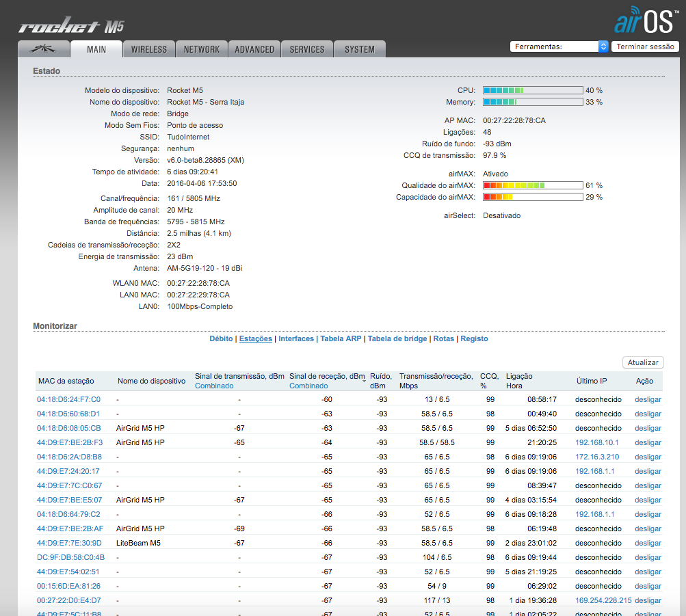The width and height of the screenshot is (686, 616).
Task: Open station 04:18:D6:2A:D8:B8
Action: 69,457
